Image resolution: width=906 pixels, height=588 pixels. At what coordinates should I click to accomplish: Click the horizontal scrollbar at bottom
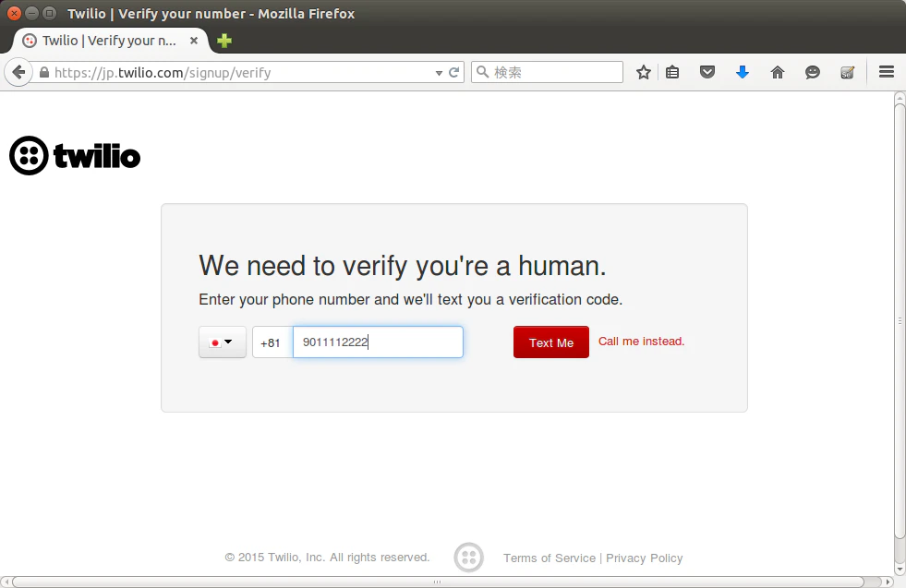pos(438,582)
